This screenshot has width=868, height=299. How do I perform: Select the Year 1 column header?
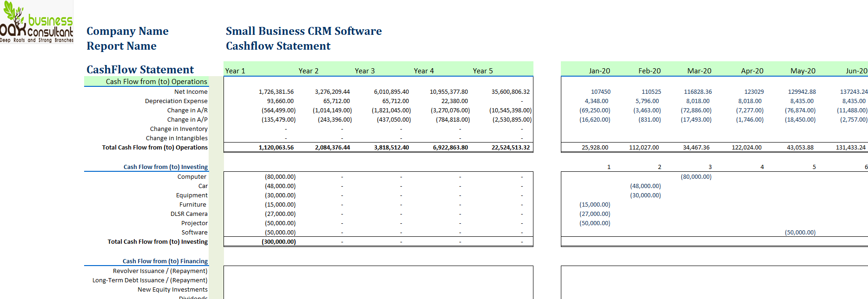(235, 71)
